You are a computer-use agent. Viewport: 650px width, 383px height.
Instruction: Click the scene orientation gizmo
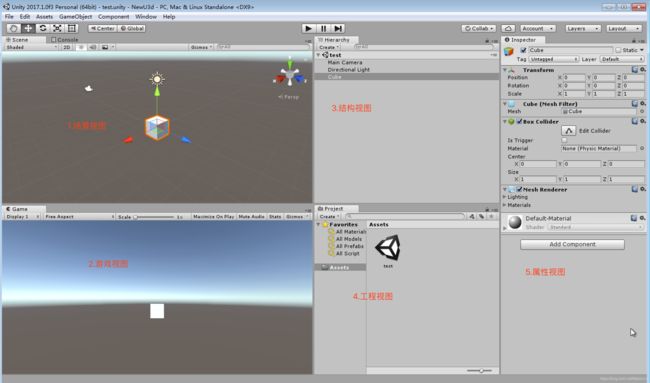click(x=290, y=75)
